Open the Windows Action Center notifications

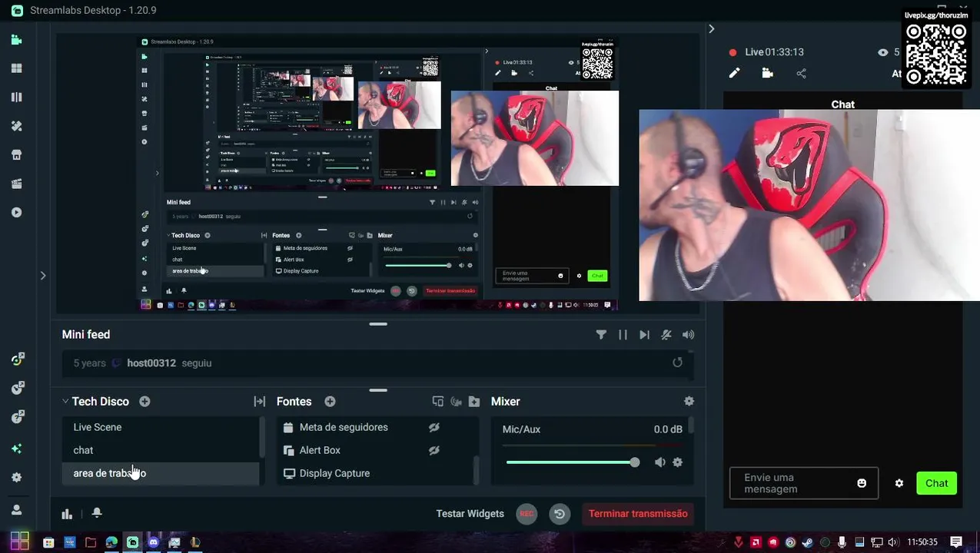pos(956,541)
